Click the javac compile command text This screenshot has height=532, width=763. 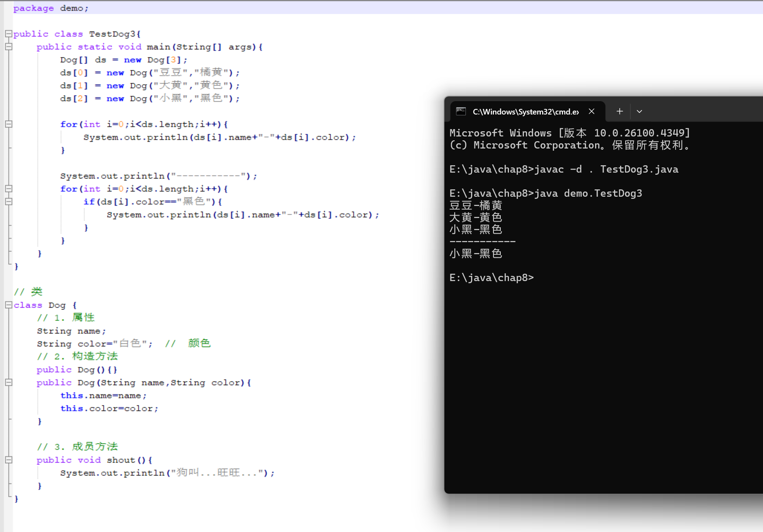[x=603, y=169]
